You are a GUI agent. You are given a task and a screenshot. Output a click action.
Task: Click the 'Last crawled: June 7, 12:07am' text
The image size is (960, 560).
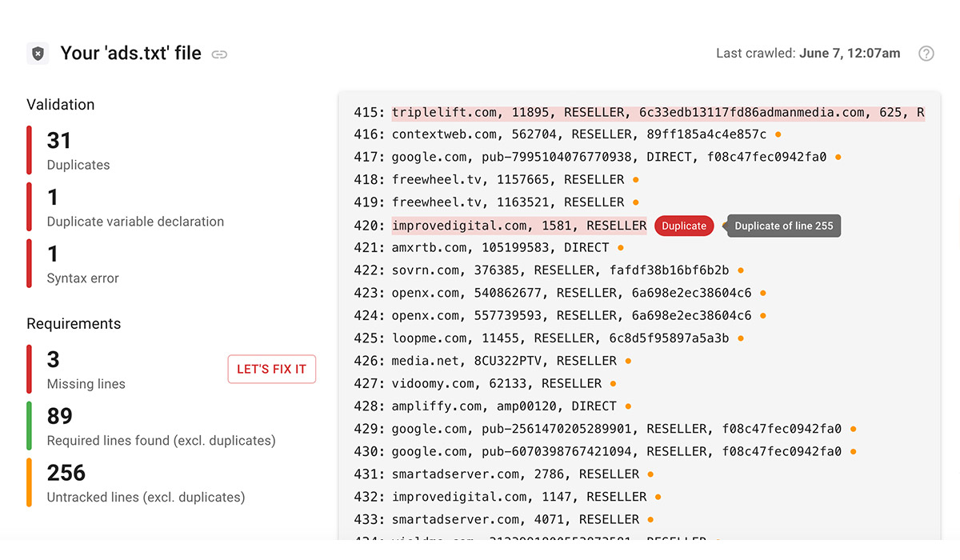point(808,54)
